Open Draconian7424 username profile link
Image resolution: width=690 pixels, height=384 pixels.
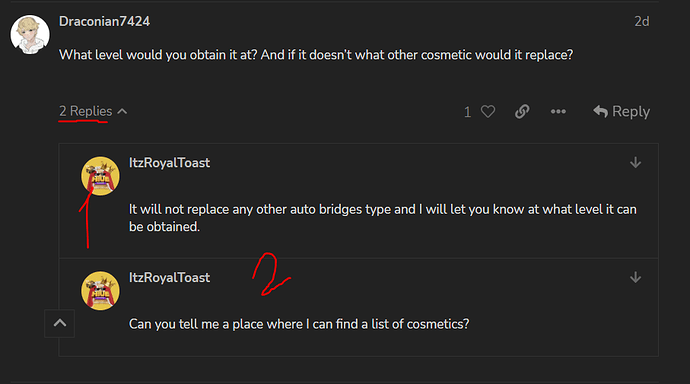pos(104,21)
